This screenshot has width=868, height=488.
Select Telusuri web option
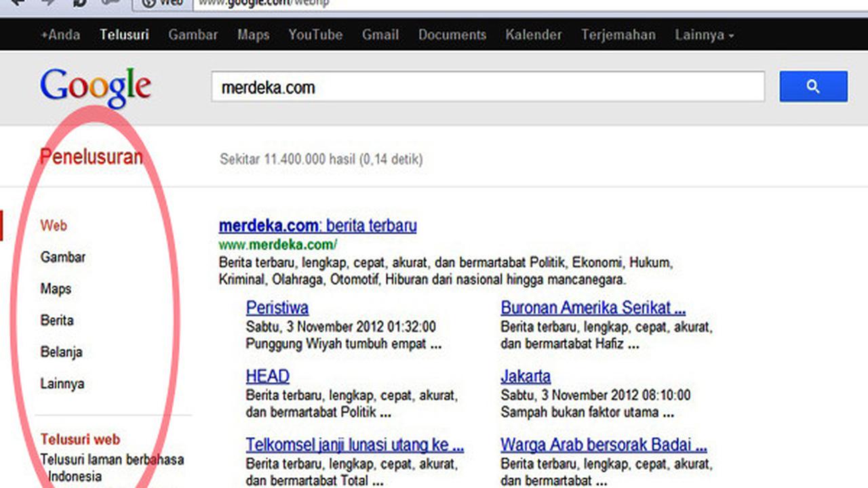80,439
